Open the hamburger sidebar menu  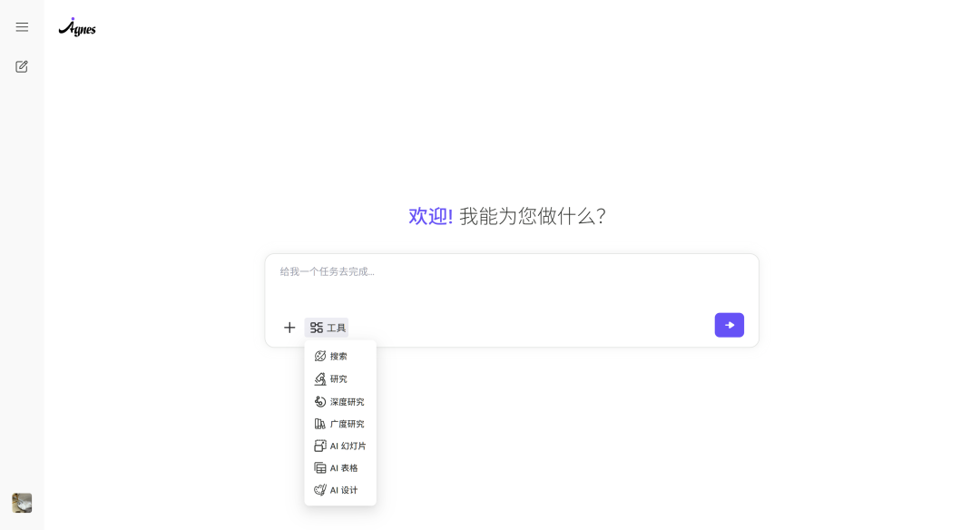[x=22, y=27]
